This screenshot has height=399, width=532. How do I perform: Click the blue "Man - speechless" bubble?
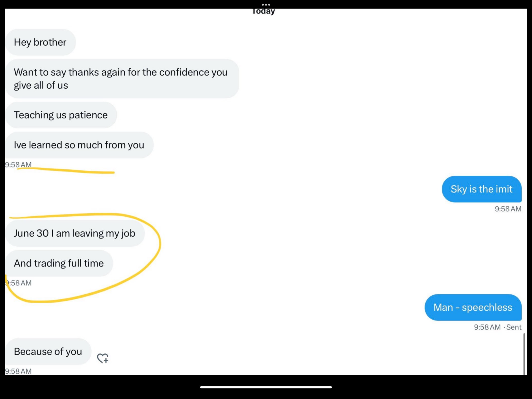click(x=473, y=307)
